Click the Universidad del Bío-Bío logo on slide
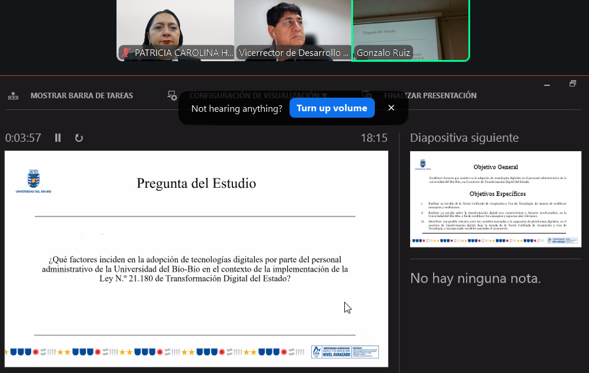This screenshot has width=589, height=373. (x=33, y=181)
